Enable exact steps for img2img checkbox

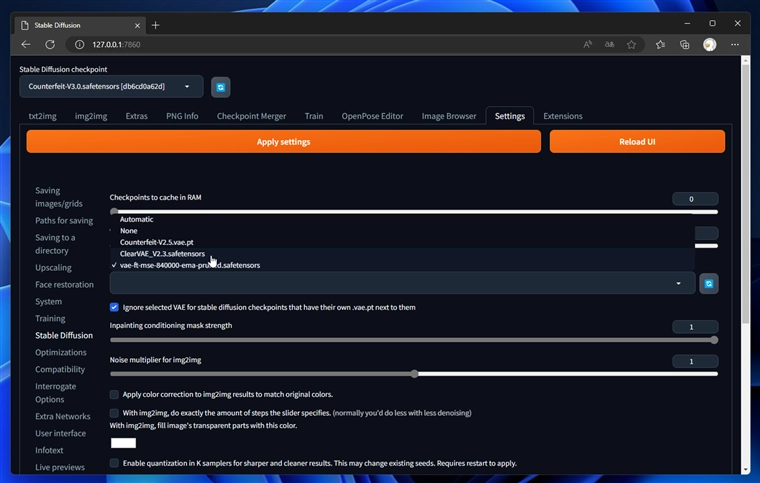tap(114, 413)
